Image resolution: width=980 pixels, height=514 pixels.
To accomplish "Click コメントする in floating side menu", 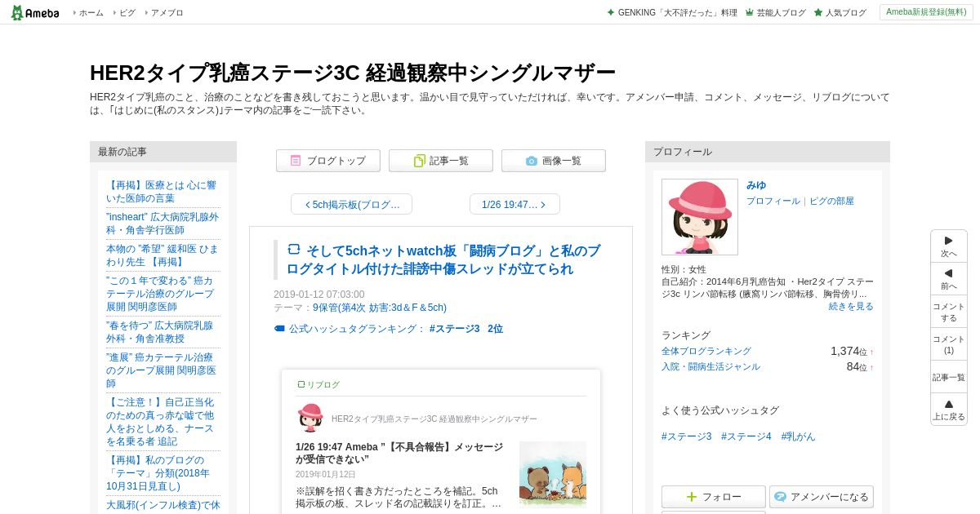I will 949,312.
